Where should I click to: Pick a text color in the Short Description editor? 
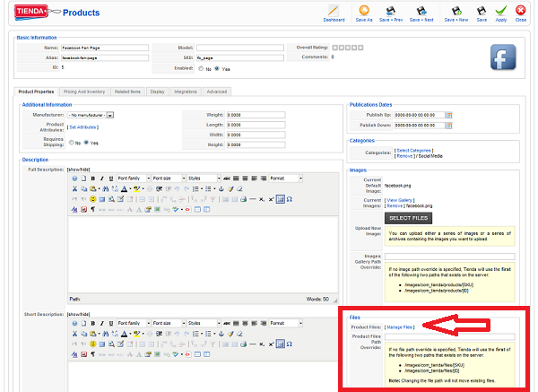click(125, 334)
